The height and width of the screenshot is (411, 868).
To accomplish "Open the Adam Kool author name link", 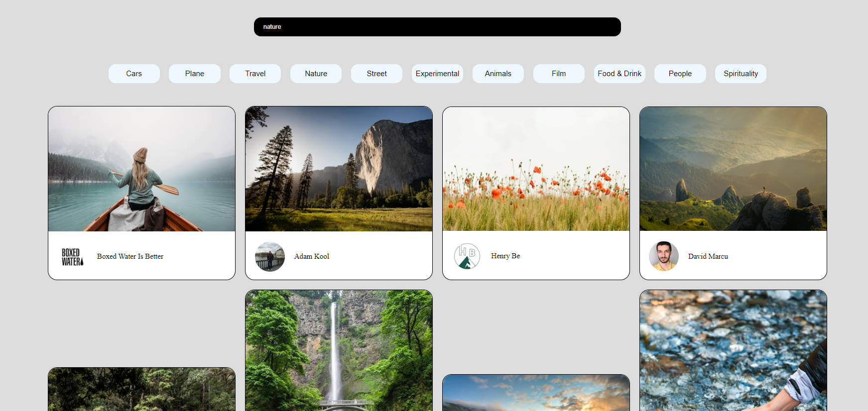I will 312,257.
